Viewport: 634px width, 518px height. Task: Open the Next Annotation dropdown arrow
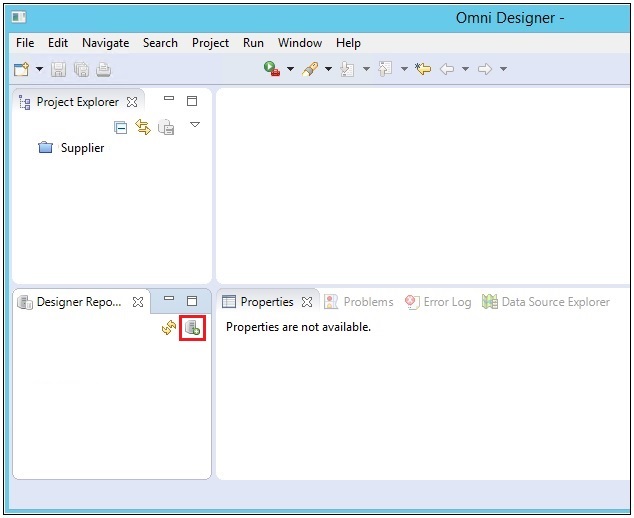[366, 69]
